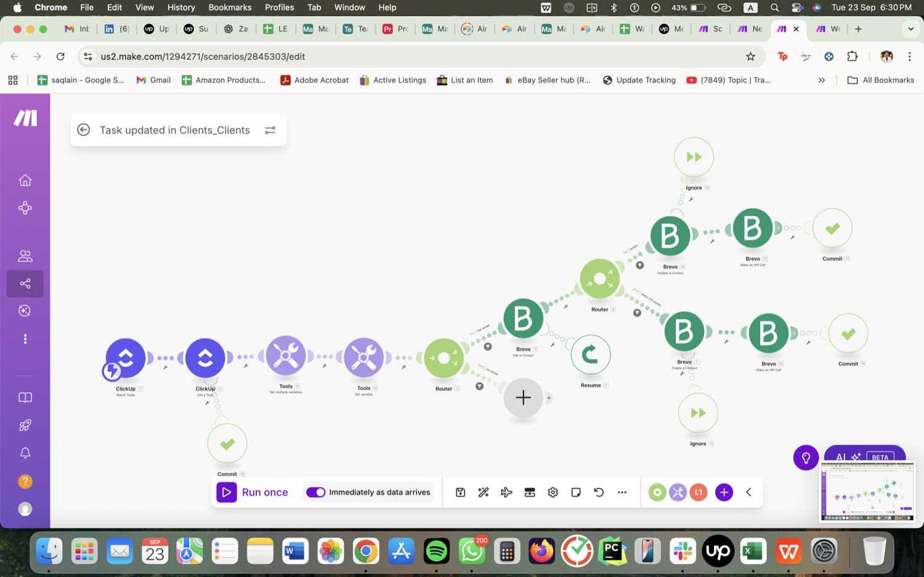This screenshot has width=924, height=577.
Task: Collapse the favorites toolbar chevron
Action: pyautogui.click(x=748, y=492)
